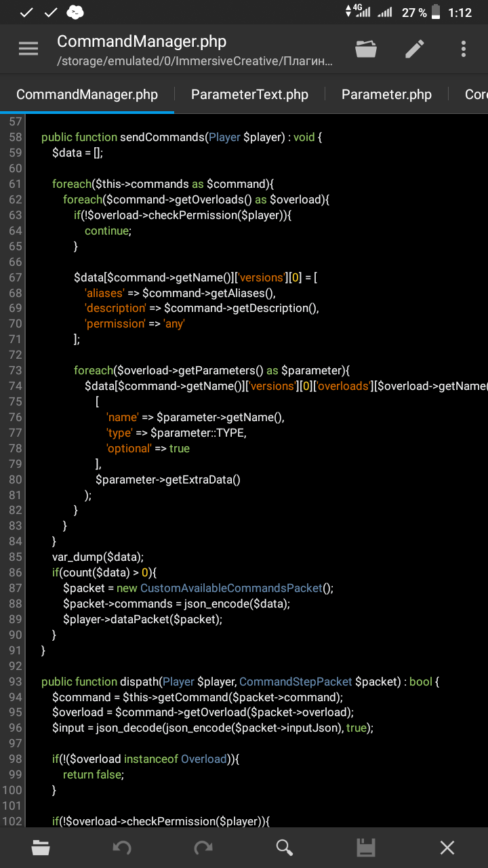The image size is (488, 868).
Task: Open the three-dot overflow menu
Action: 464,49
